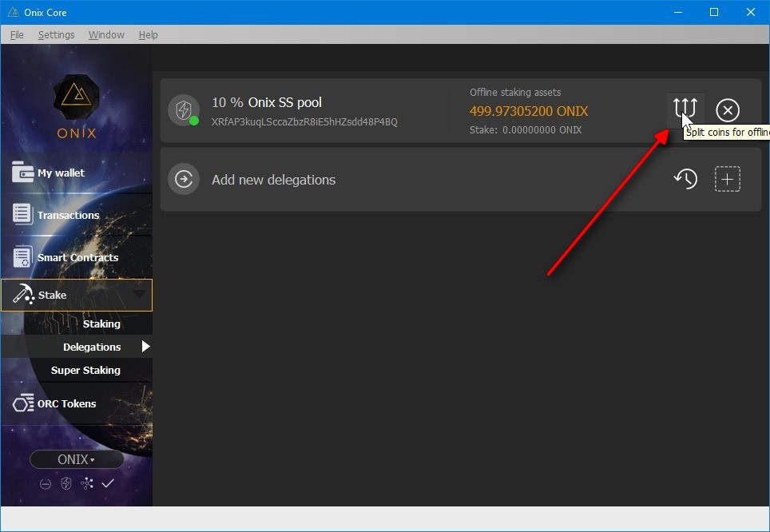Open the Help menu
770x532 pixels.
click(148, 35)
